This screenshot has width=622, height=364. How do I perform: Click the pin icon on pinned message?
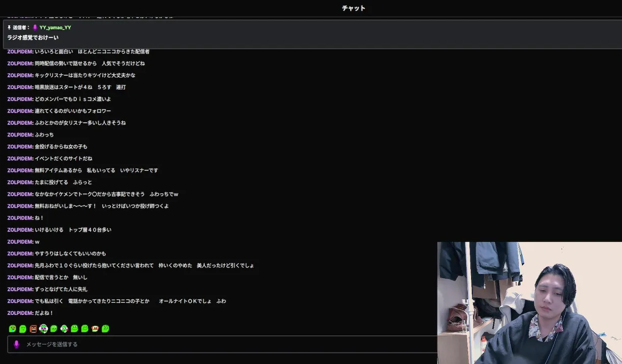(x=9, y=27)
